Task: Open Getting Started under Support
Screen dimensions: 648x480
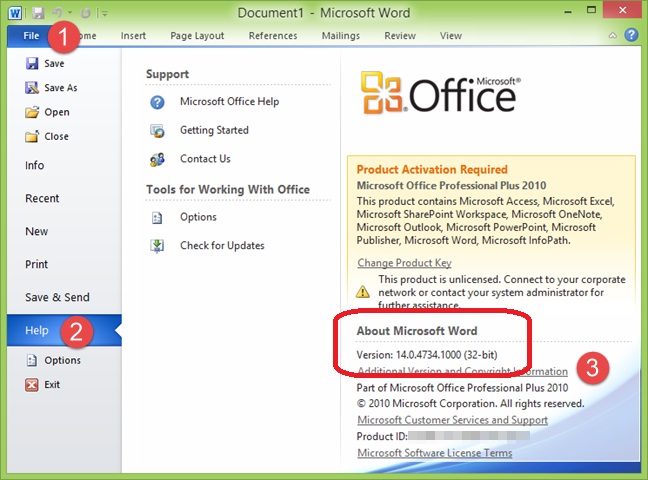Action: (214, 130)
